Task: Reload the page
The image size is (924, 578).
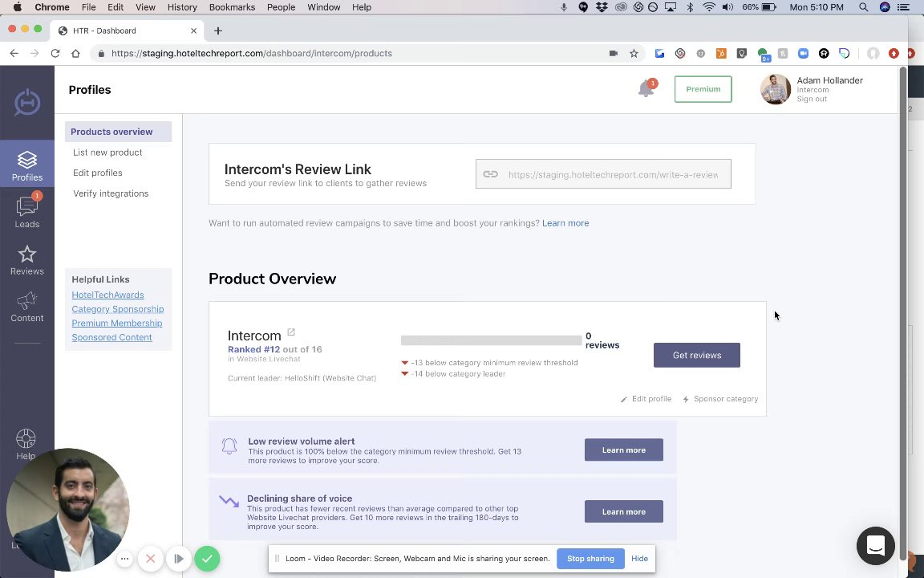Action: click(x=55, y=53)
